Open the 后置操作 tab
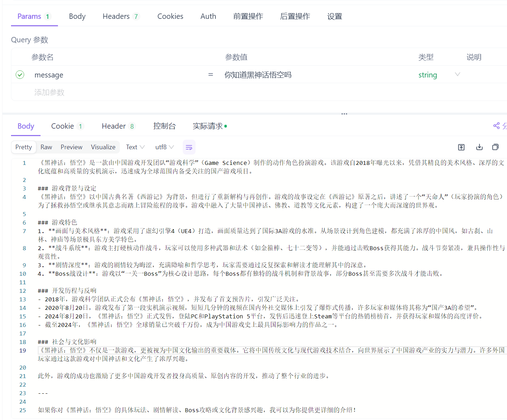507x420 pixels. pyautogui.click(x=295, y=16)
